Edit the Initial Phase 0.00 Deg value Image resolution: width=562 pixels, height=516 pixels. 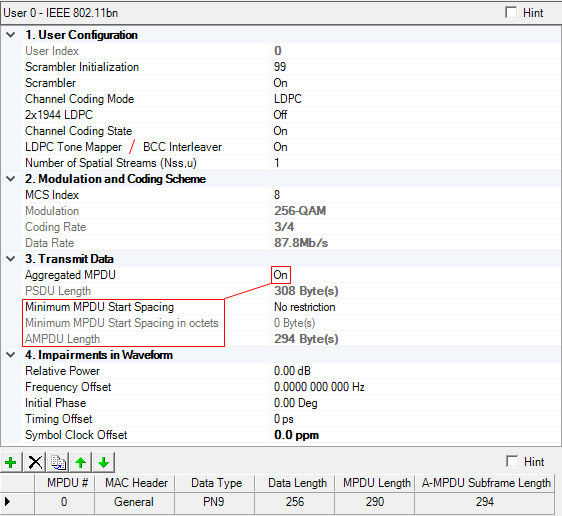pyautogui.click(x=296, y=403)
